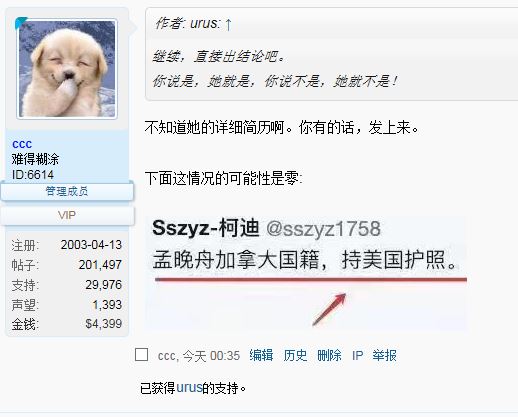518x417 pixels.
Task: Click 删除 to delete the post
Action: pos(329,355)
